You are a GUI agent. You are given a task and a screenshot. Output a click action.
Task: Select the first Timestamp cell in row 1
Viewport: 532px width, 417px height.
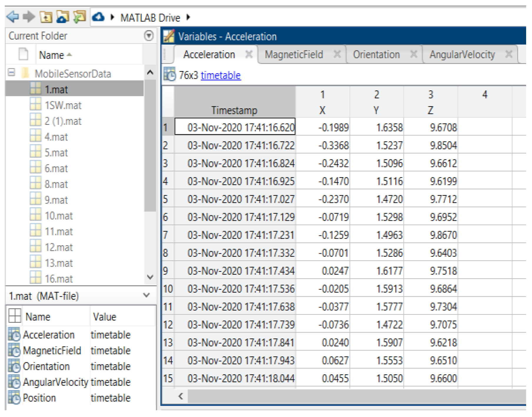235,127
